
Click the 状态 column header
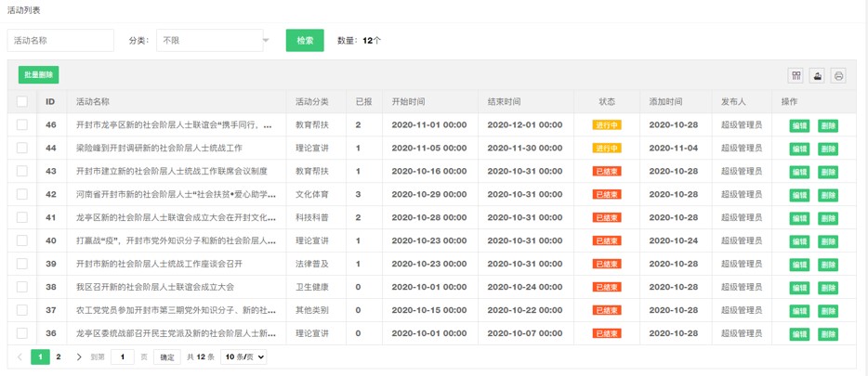click(607, 102)
